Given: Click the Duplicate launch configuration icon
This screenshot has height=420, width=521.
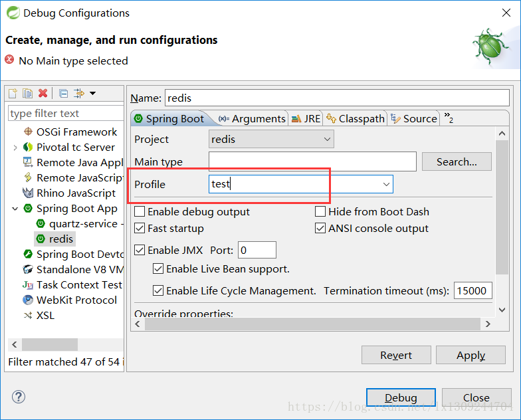Looking at the screenshot, I should [27, 93].
